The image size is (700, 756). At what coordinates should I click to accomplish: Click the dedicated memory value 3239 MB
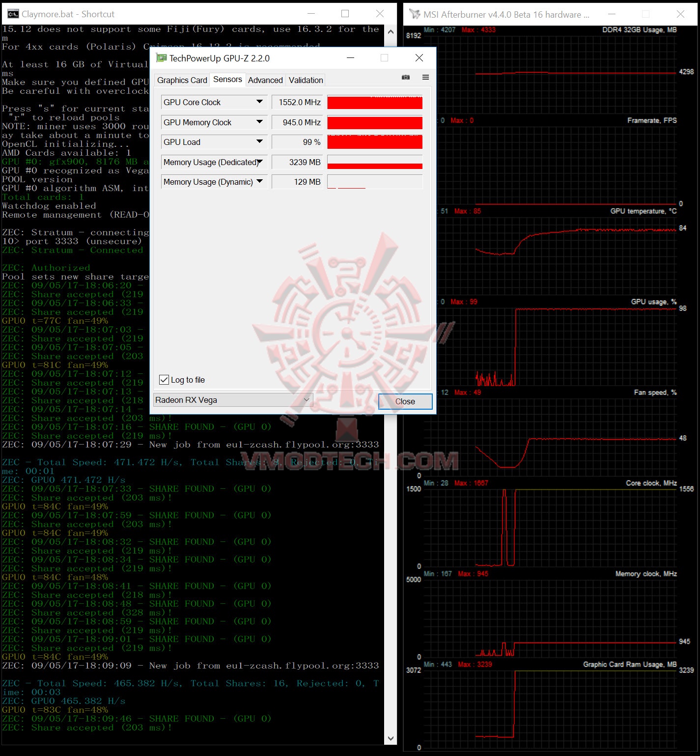[x=297, y=162]
